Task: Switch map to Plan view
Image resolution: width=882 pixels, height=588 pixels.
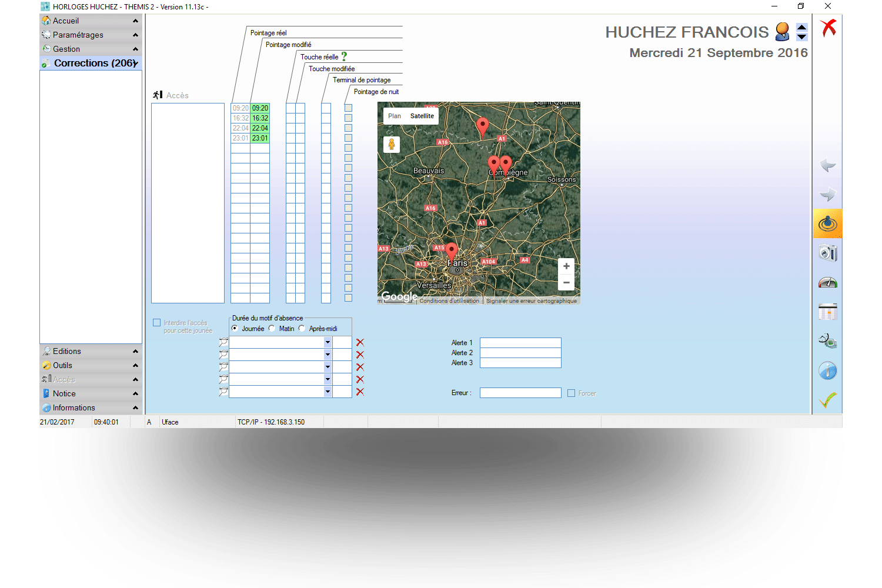Action: pos(394,116)
